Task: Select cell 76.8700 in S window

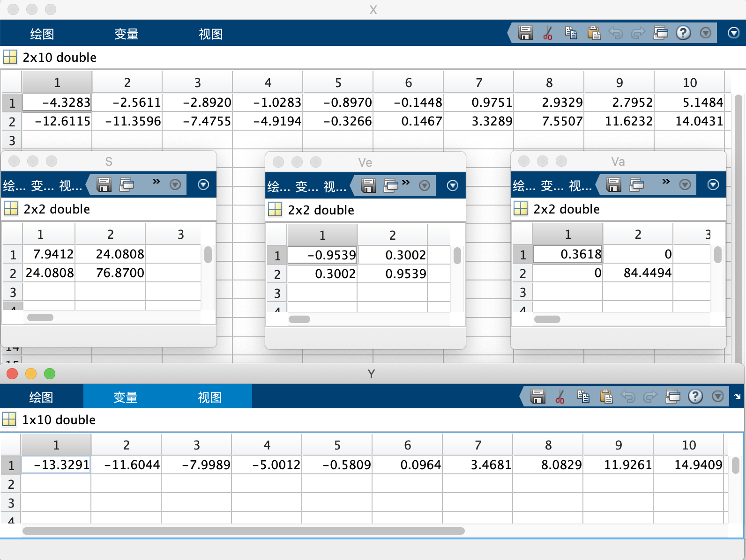Action: tap(110, 273)
